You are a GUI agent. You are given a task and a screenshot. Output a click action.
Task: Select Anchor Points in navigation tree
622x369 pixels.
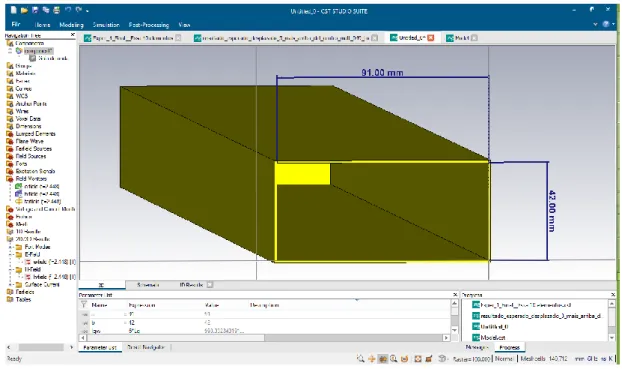point(31,104)
